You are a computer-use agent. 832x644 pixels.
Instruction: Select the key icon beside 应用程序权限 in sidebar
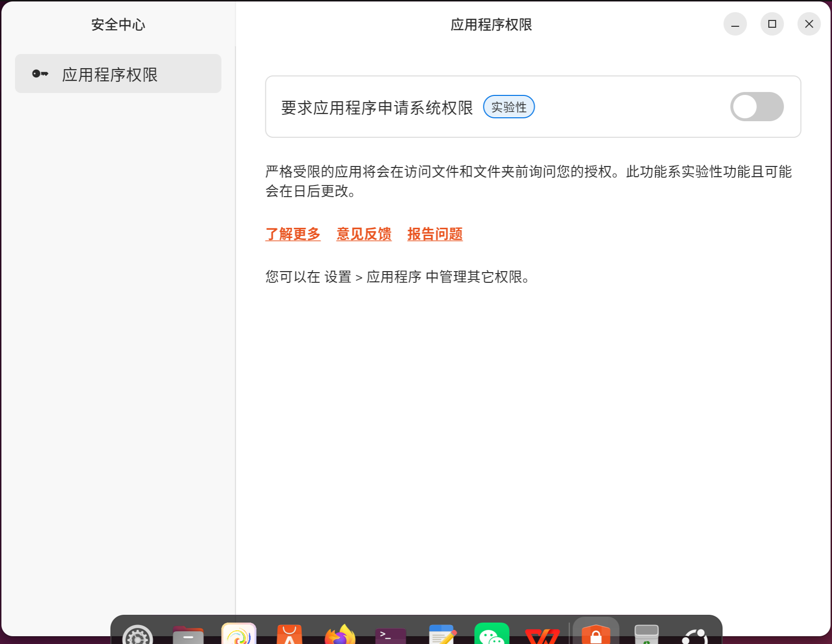coord(40,74)
